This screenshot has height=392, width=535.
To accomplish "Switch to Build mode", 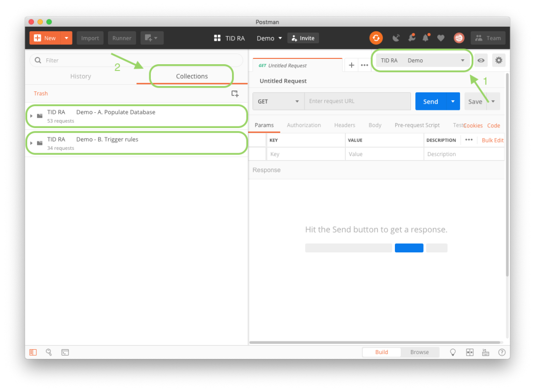I will point(381,352).
